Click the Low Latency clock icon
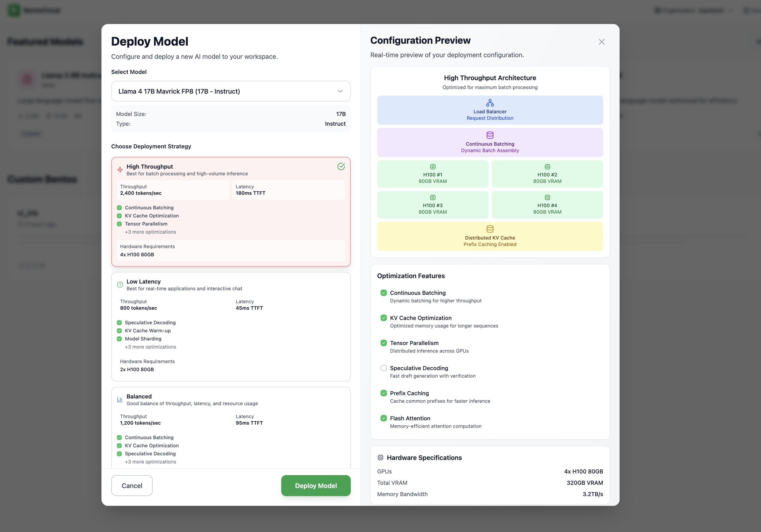Screen dimensions: 761x532 [x=120, y=285]
